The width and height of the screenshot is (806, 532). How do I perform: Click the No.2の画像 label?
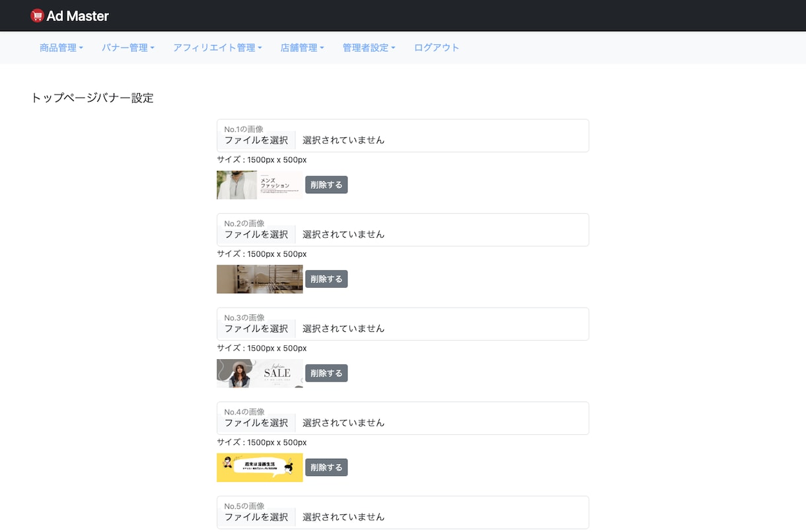tap(244, 224)
